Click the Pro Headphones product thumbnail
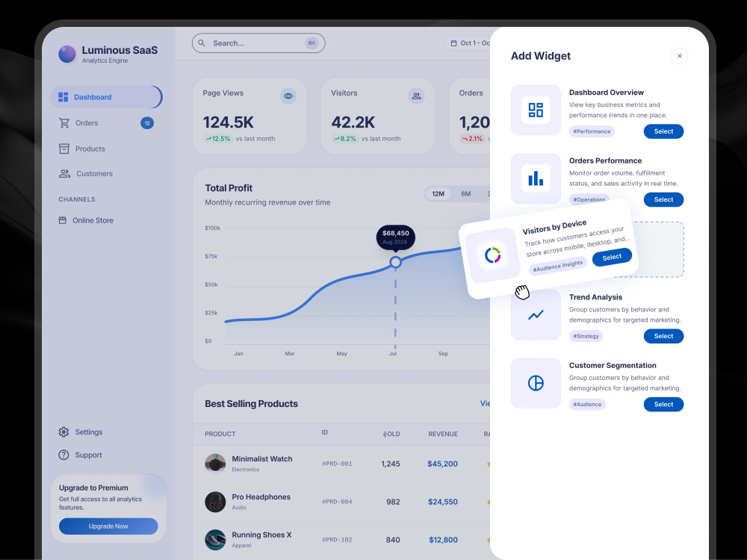The height and width of the screenshot is (560, 747). click(215, 502)
